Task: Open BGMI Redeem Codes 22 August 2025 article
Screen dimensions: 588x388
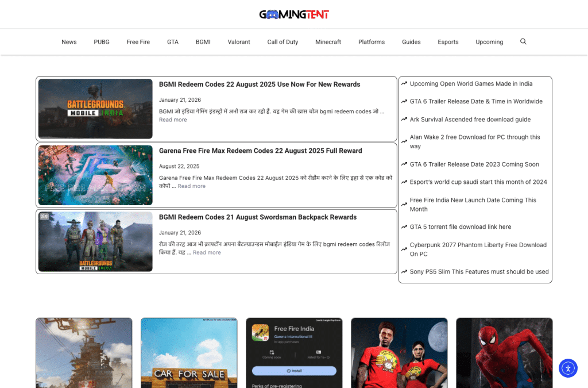Action: (260, 84)
